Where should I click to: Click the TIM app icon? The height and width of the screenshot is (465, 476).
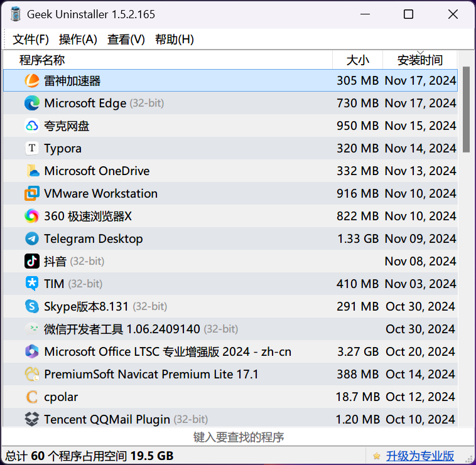point(32,284)
